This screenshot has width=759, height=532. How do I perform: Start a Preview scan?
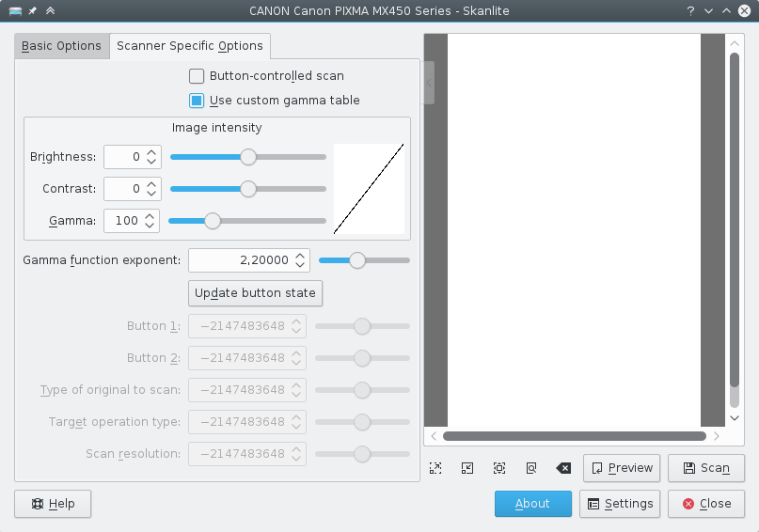pos(622,468)
